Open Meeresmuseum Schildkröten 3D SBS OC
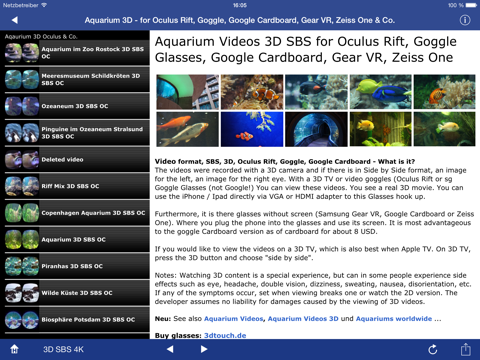The height and width of the screenshot is (360, 480). [77, 79]
